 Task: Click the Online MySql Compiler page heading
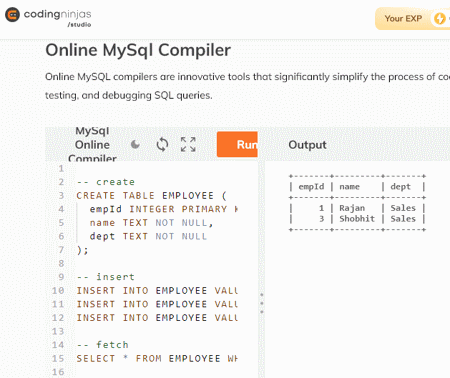[x=138, y=50]
